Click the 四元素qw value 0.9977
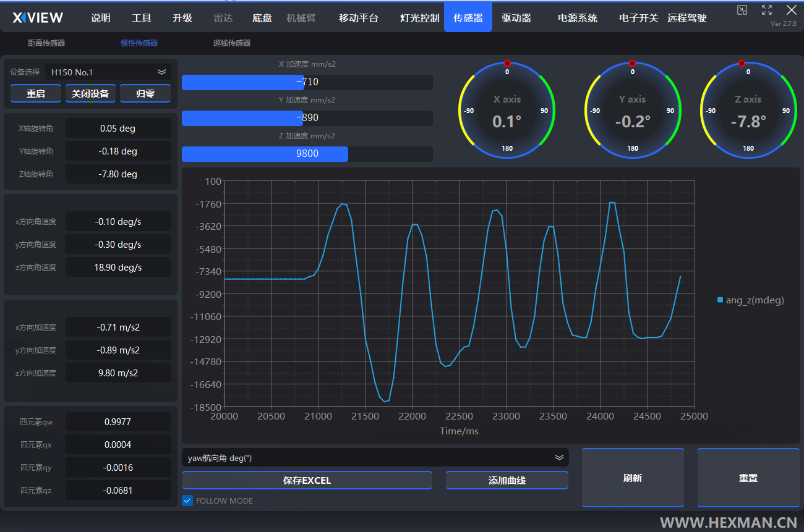This screenshot has width=804, height=532. tap(118, 422)
